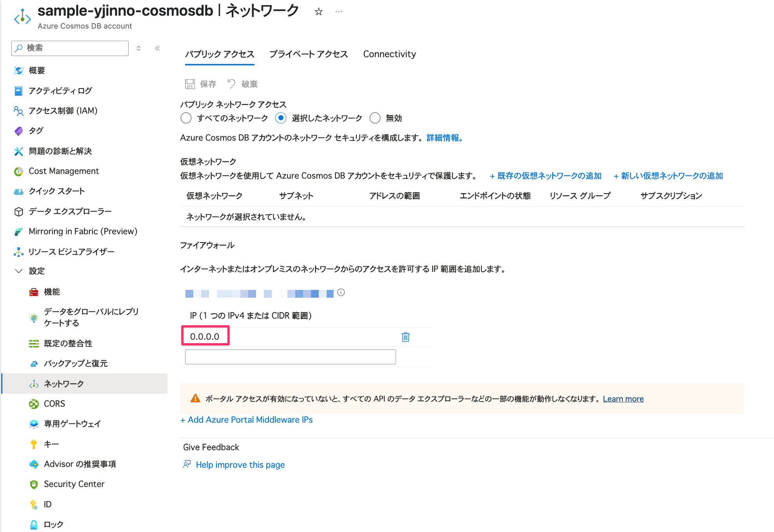This screenshot has height=532, width=774.
Task: Click the info icon beside blurred IP text
Action: (x=341, y=293)
